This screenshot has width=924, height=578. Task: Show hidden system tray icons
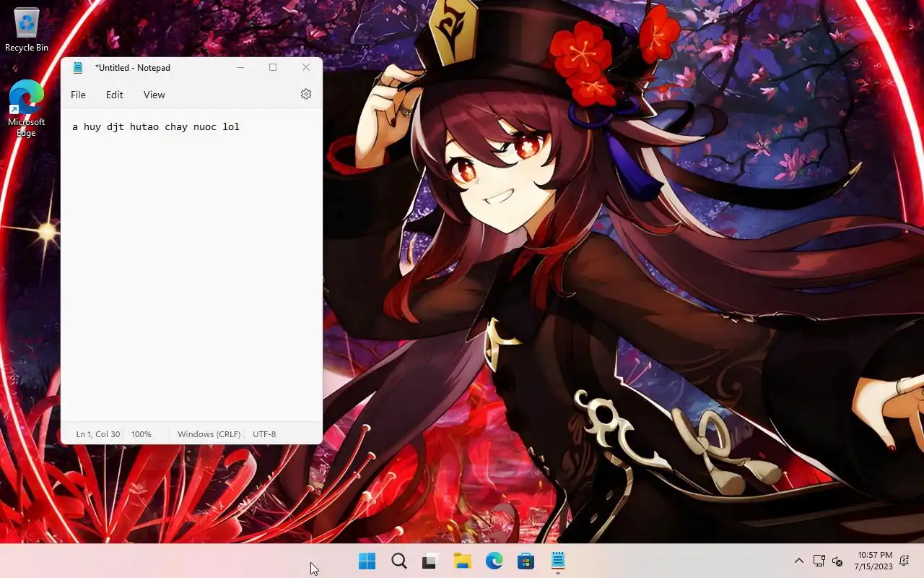point(798,561)
